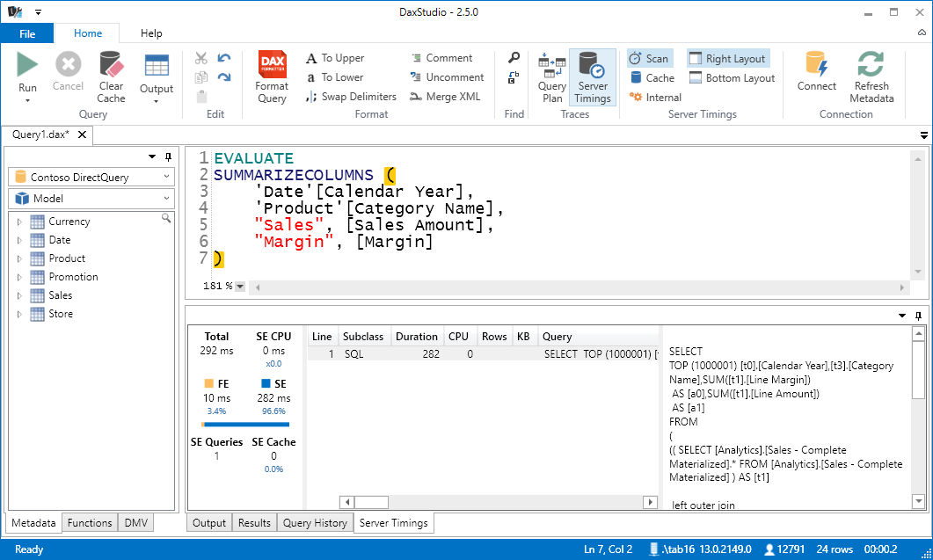Open the Replace icon in Find group
The width and height of the screenshot is (933, 560).
tap(514, 77)
